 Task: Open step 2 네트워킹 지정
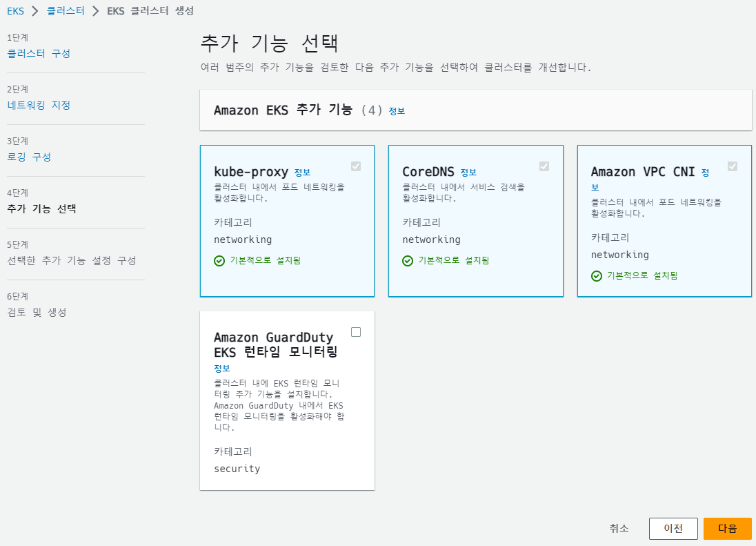(x=39, y=105)
